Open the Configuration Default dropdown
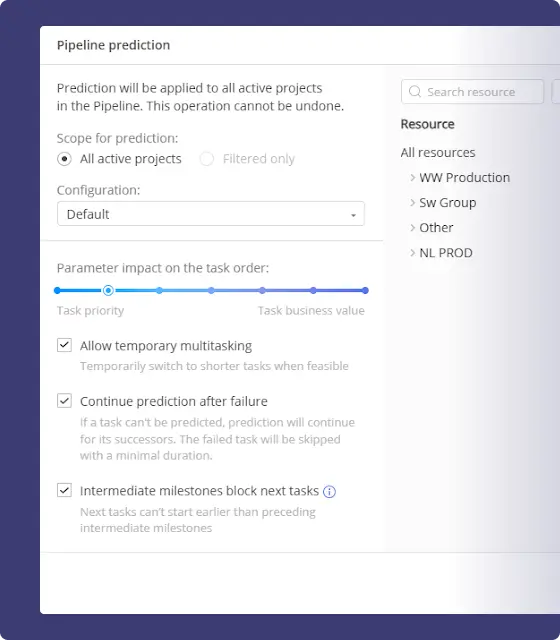 click(211, 213)
